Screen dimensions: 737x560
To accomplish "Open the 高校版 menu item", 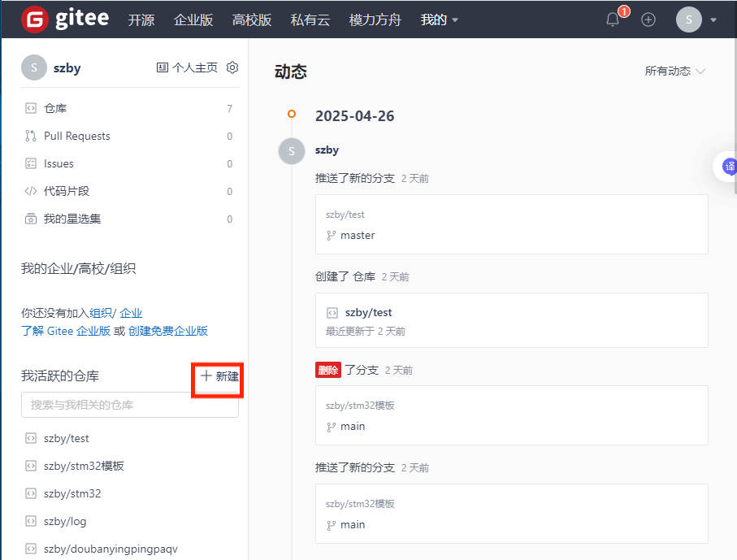I will (252, 20).
